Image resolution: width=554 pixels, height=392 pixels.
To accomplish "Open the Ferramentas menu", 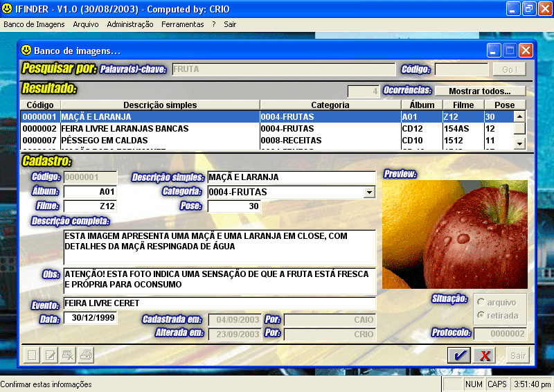I will (183, 24).
